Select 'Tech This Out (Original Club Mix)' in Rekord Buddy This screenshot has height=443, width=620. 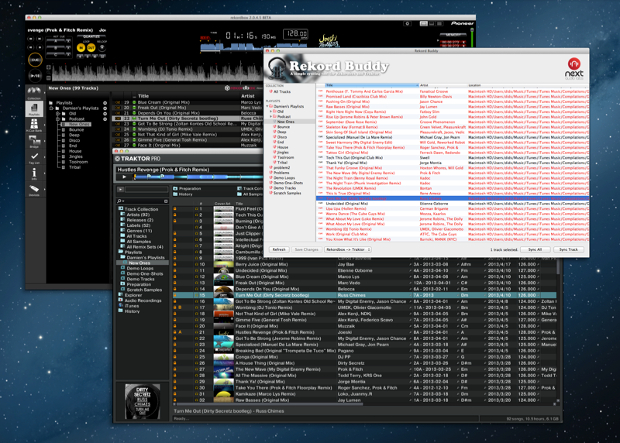click(452, 157)
